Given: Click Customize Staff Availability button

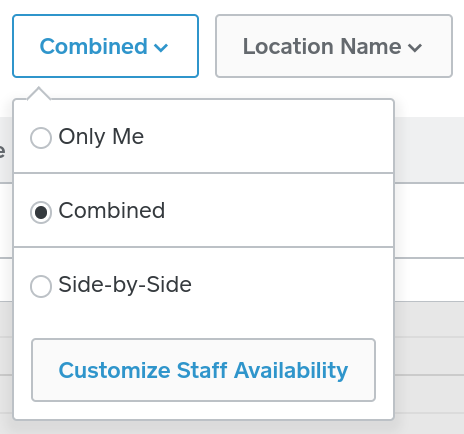Looking at the screenshot, I should tap(203, 370).
